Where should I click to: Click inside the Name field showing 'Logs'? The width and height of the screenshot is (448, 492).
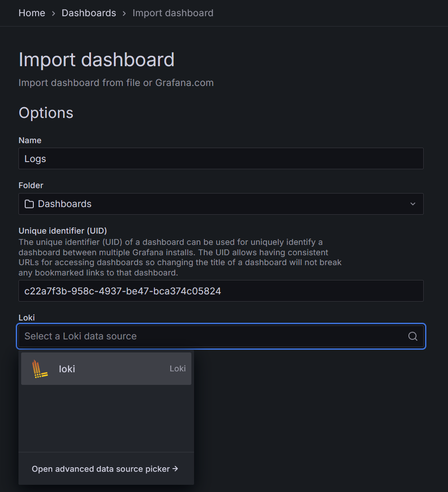221,158
